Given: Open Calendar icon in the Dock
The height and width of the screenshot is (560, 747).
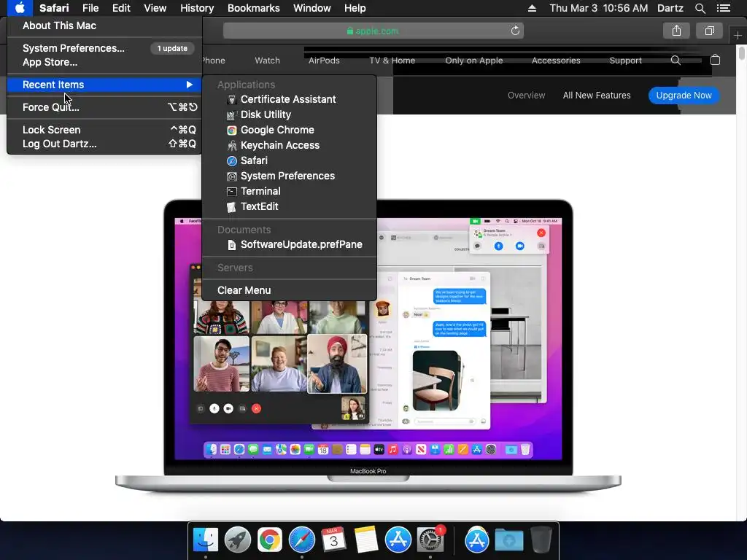Looking at the screenshot, I should (333, 540).
